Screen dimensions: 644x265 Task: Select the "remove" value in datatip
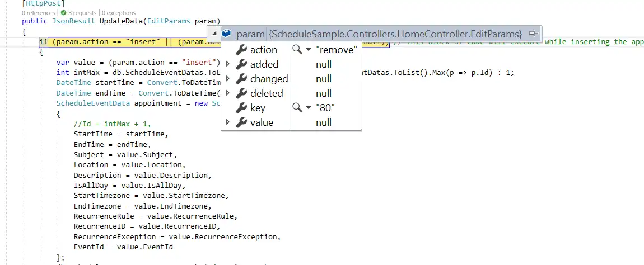click(337, 50)
